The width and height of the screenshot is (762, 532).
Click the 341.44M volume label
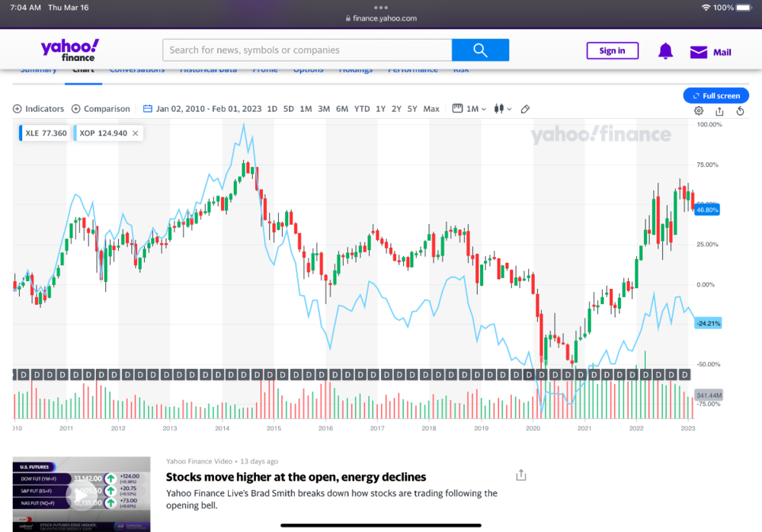point(709,396)
